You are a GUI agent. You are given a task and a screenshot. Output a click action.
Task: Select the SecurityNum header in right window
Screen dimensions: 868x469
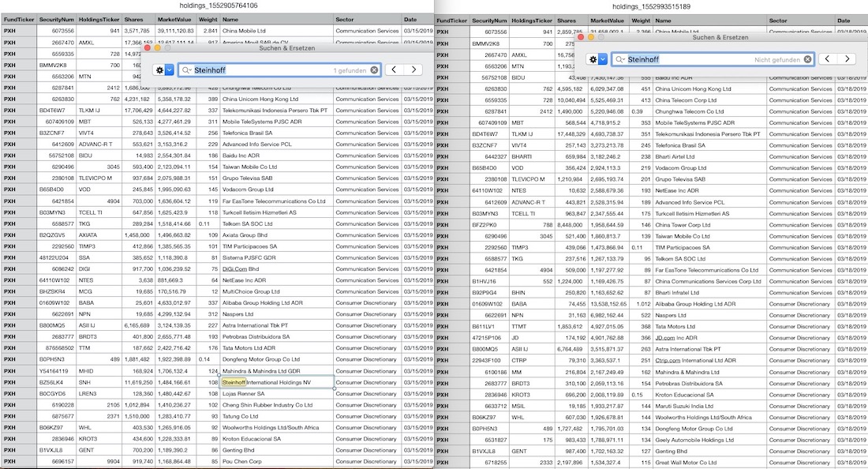489,21
